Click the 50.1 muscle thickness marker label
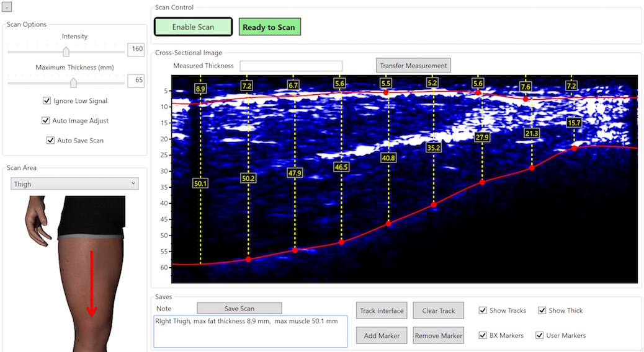The height and width of the screenshot is (352, 644). click(200, 183)
